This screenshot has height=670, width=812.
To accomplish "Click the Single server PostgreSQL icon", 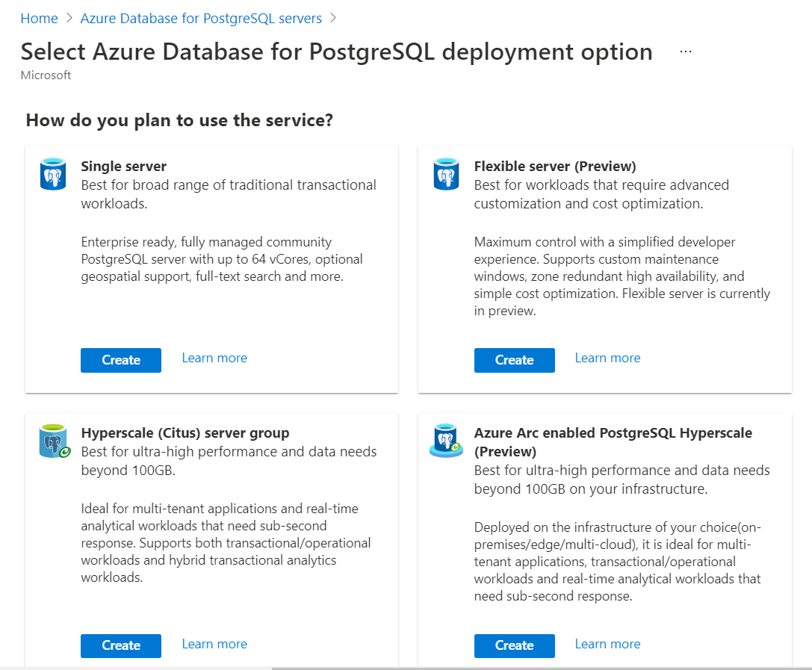I will point(53,175).
